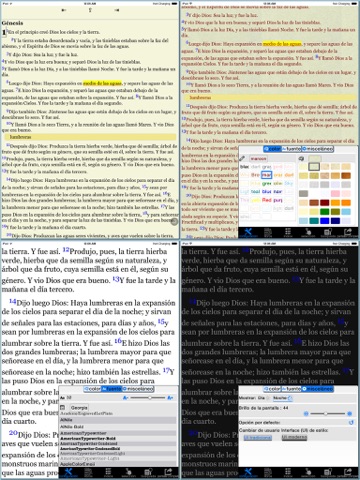360x480 pixels.
Task: Open the maroon text color selector
Action: point(258,159)
